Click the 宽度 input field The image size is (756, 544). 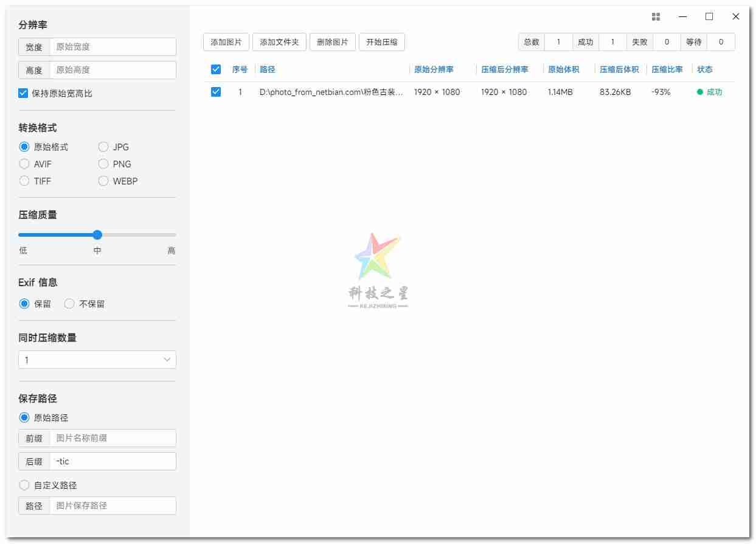113,47
